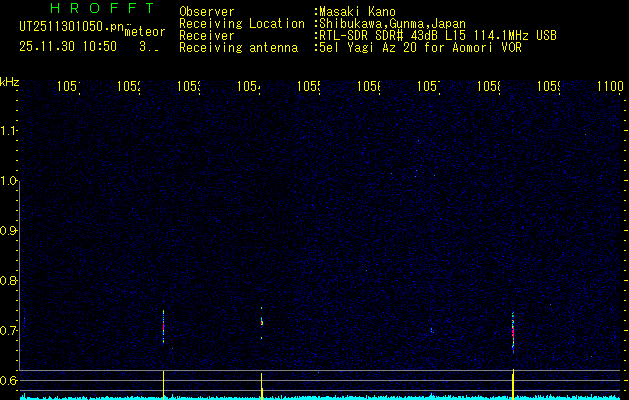Click the 0.9 frequency axis label
This screenshot has width=629, height=400.
[x=8, y=231]
